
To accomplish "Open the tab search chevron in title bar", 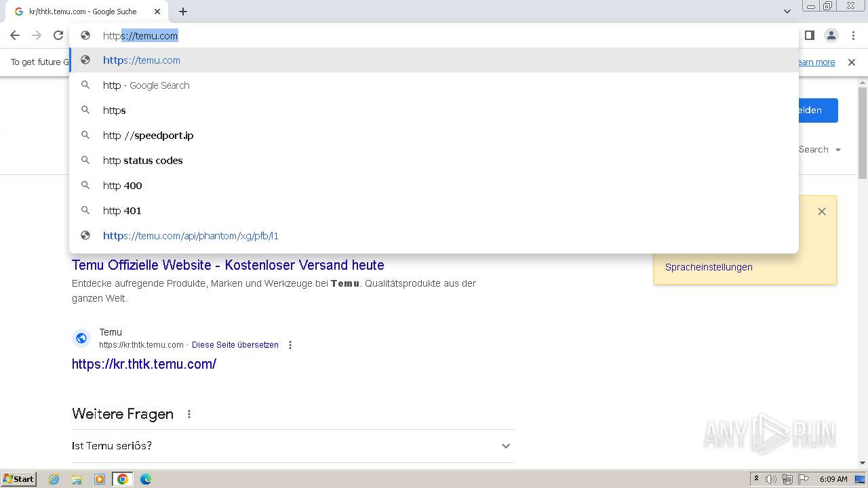I will point(787,12).
